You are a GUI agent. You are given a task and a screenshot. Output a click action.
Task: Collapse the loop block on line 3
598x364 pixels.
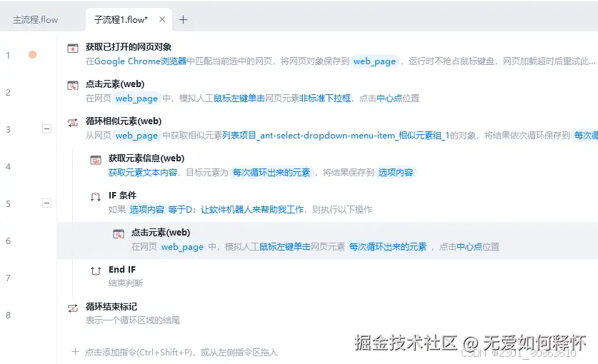pos(46,129)
